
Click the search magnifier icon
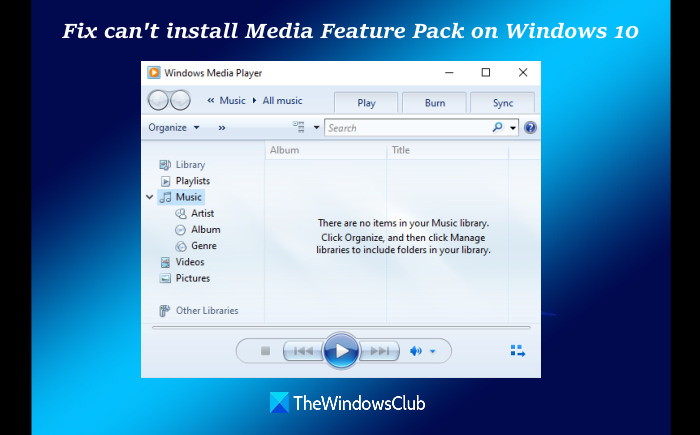[497, 127]
